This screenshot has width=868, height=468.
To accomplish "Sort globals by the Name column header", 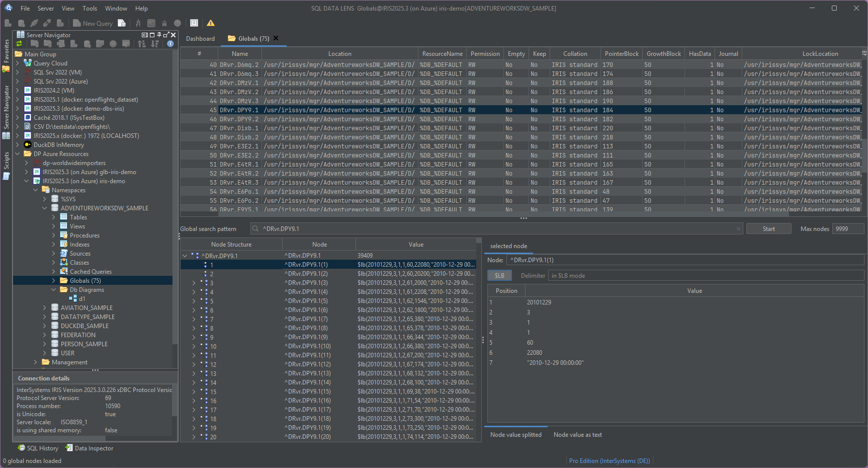I will (240, 54).
